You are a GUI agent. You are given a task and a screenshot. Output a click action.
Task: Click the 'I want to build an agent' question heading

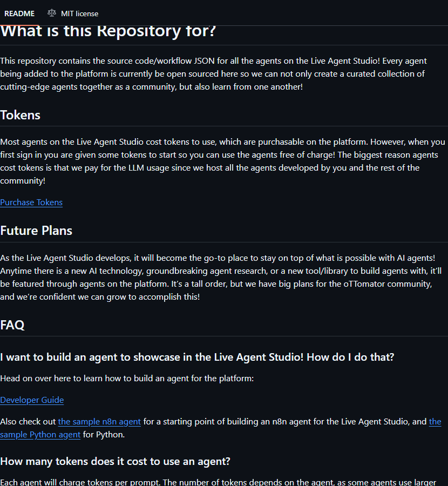(x=197, y=357)
